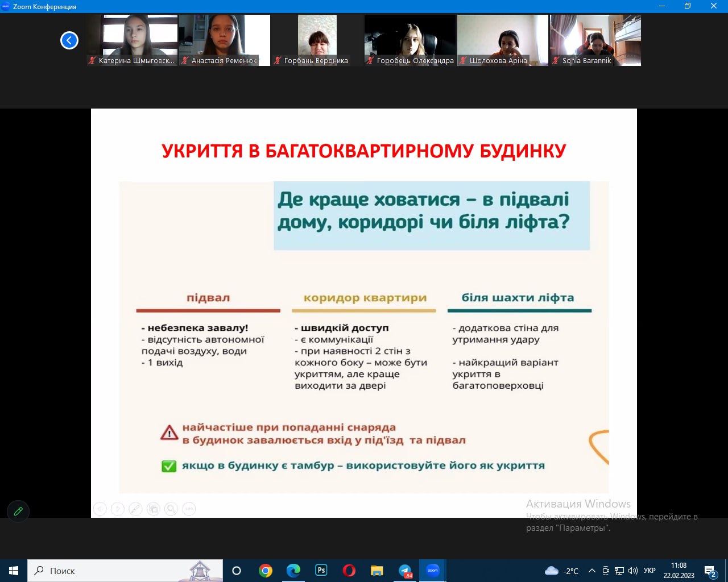
Task: Open Google Chrome from the taskbar
Action: (265, 571)
